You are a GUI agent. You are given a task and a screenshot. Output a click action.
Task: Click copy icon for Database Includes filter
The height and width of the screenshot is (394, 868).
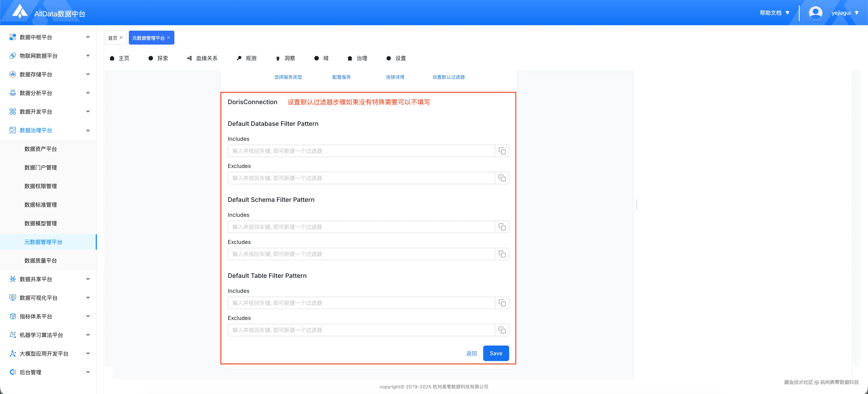(502, 151)
